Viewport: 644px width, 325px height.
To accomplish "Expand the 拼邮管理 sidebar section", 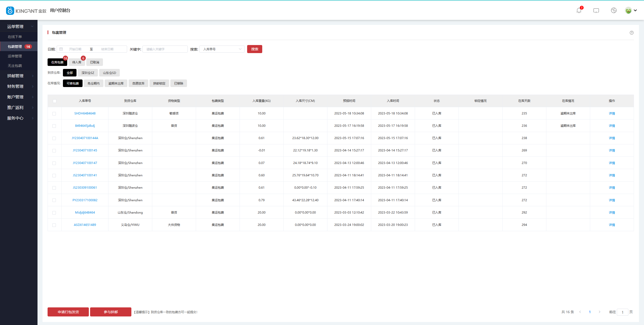I will [x=19, y=76].
